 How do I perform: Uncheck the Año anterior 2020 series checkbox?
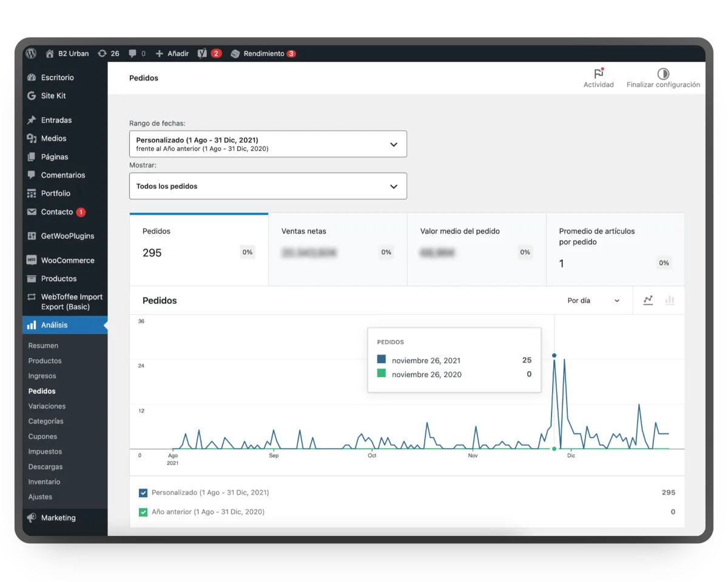pyautogui.click(x=143, y=512)
